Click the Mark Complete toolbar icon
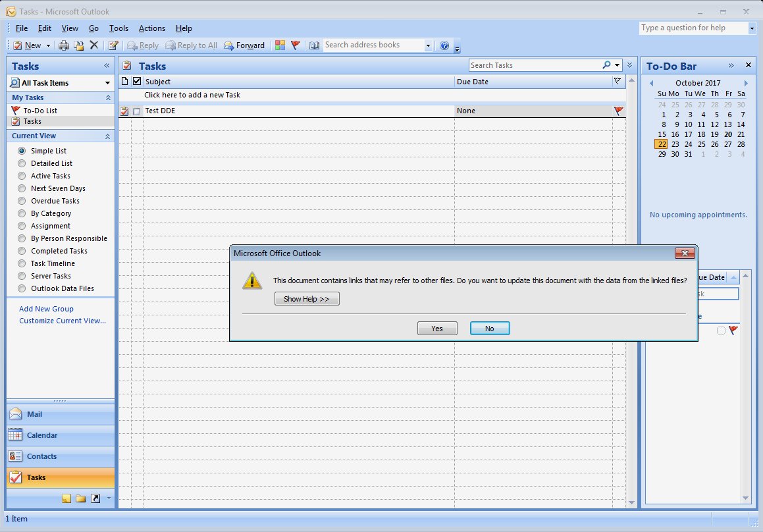Image resolution: width=763 pixels, height=532 pixels. 113,45
